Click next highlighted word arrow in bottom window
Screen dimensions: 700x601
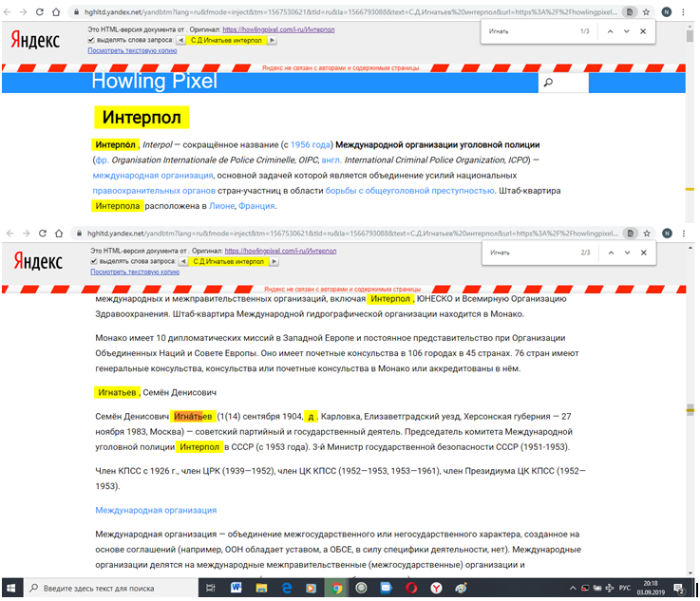(274, 261)
